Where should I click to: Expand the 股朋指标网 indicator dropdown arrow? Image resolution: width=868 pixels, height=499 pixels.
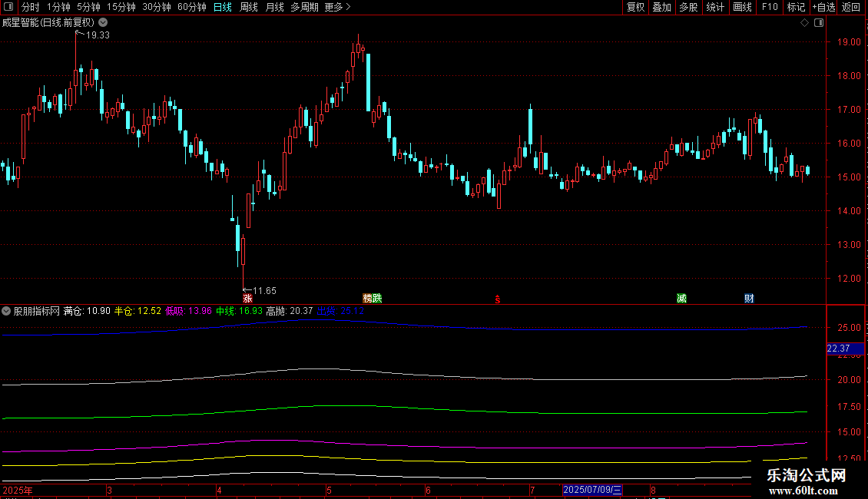point(6,312)
